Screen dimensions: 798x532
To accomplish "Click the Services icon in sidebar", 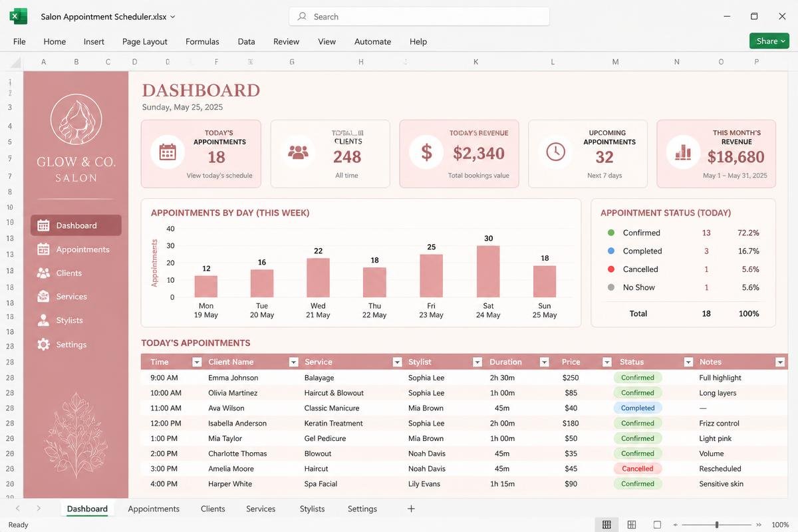I will pyautogui.click(x=43, y=297).
